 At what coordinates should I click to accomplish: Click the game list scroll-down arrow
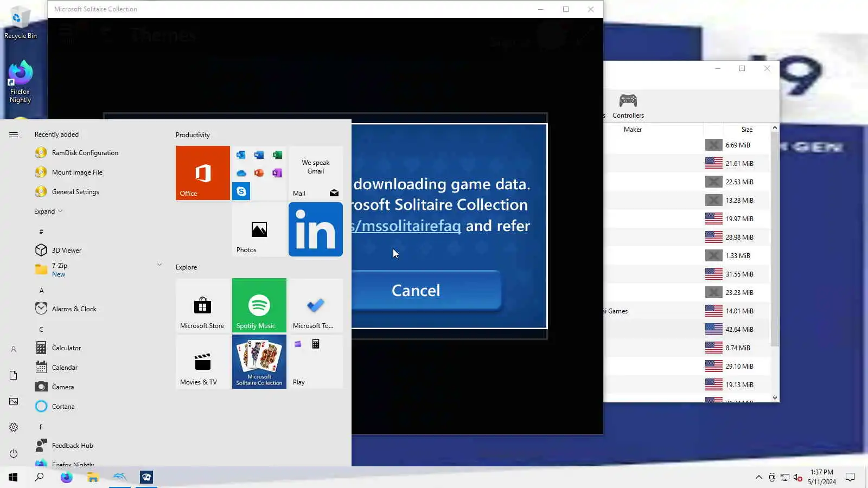775,398
